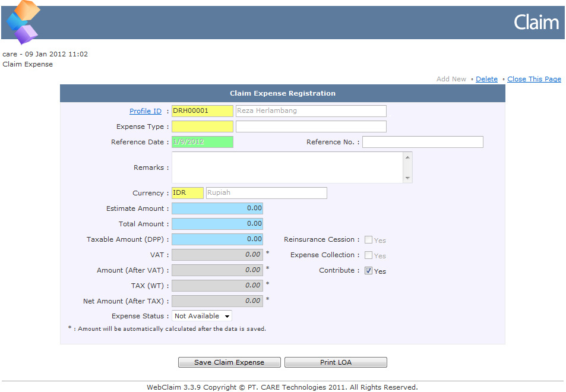This screenshot has width=566, height=392.
Task: Click the yellow Currency code field
Action: [188, 193]
